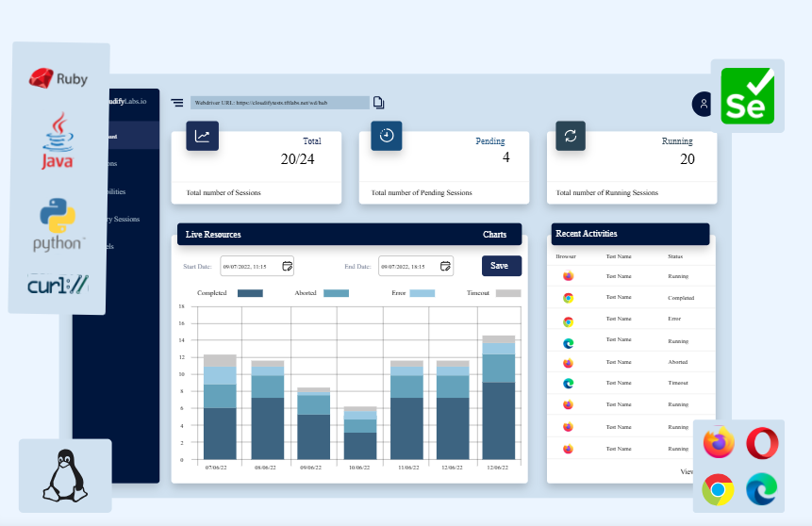Click the End Date input field
Viewport: 812px width, 526px height.
pyautogui.click(x=416, y=266)
